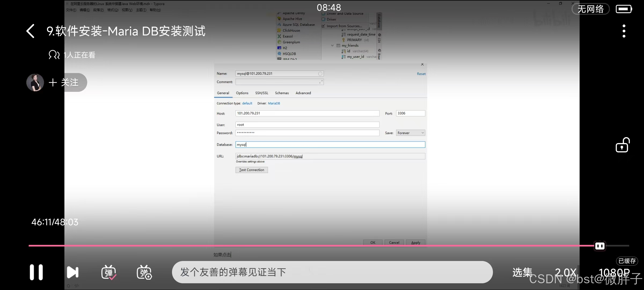Open the three-dot more options menu
644x290 pixels.
click(x=624, y=31)
